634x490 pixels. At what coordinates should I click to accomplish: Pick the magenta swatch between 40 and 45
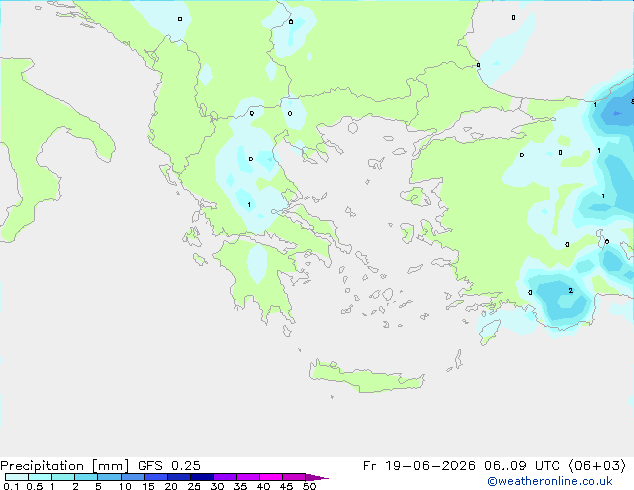pos(271,477)
